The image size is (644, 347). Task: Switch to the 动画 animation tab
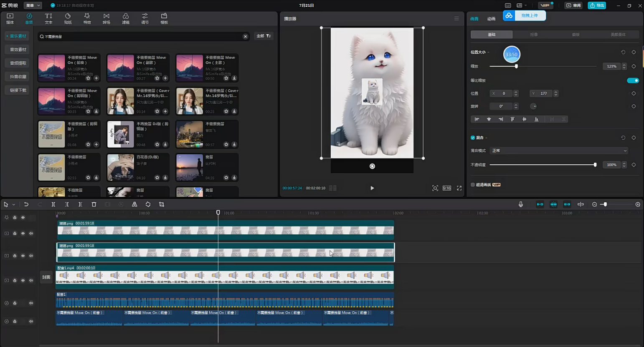[491, 19]
